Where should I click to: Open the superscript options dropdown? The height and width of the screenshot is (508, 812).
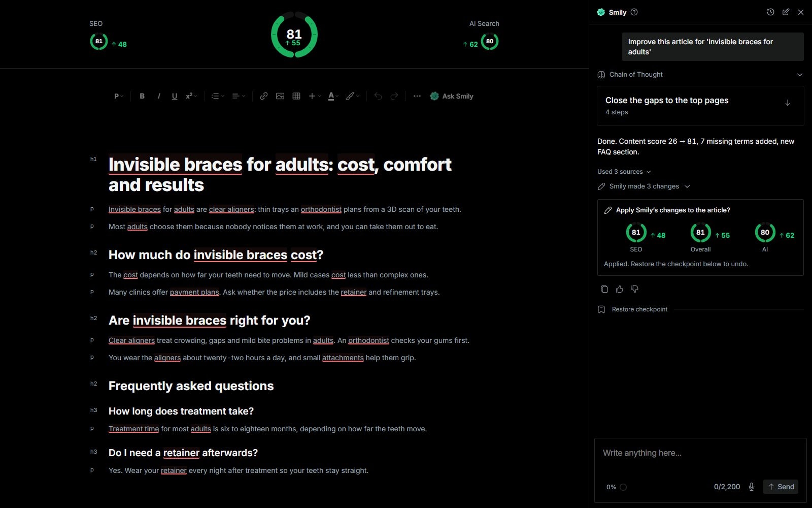(191, 96)
